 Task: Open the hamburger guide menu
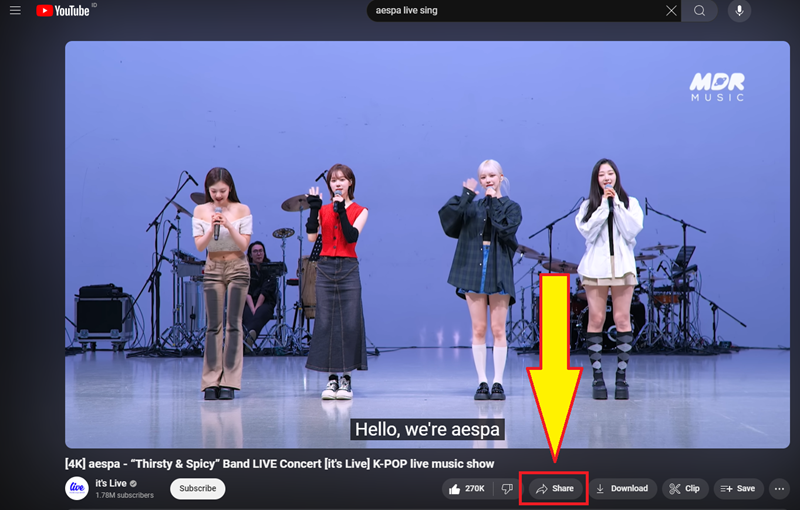tap(15, 11)
